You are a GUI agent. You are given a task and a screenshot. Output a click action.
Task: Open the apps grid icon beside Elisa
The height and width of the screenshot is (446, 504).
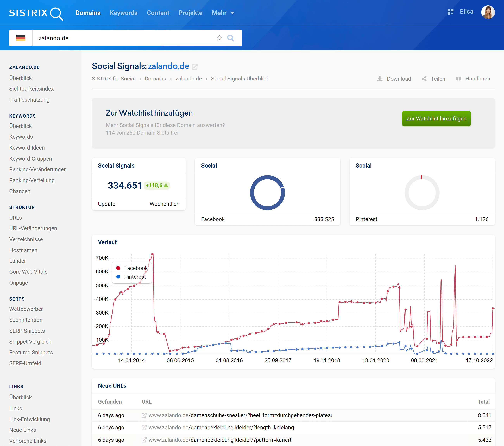(450, 12)
